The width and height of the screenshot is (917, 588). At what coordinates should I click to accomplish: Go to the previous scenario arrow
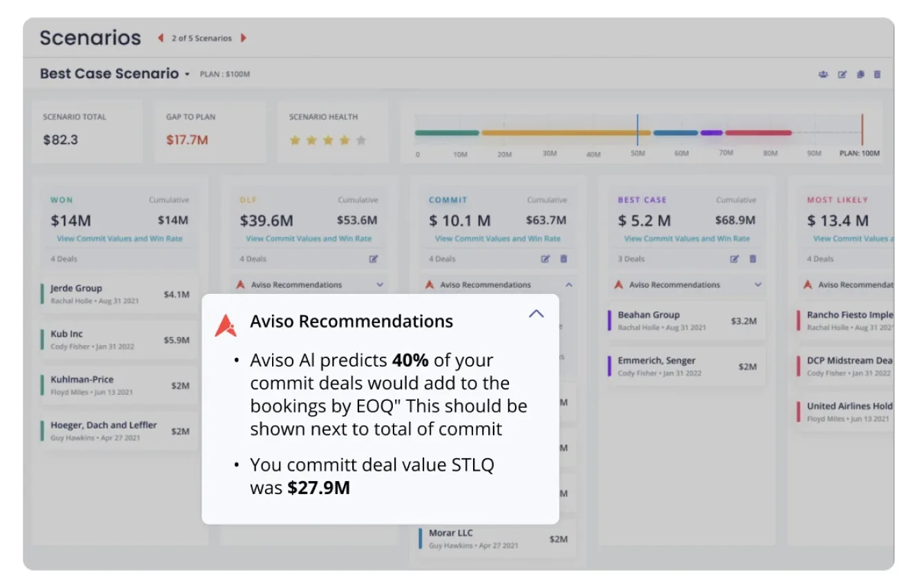click(x=161, y=38)
